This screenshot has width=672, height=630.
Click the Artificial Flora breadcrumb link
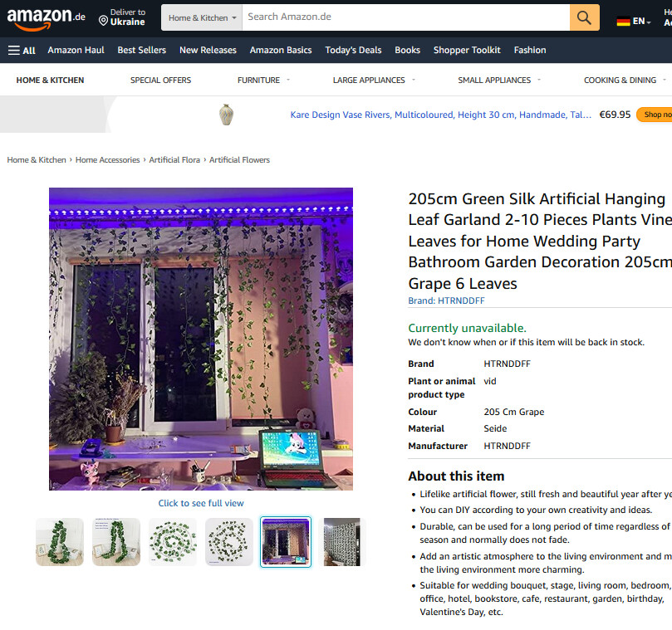coord(174,159)
